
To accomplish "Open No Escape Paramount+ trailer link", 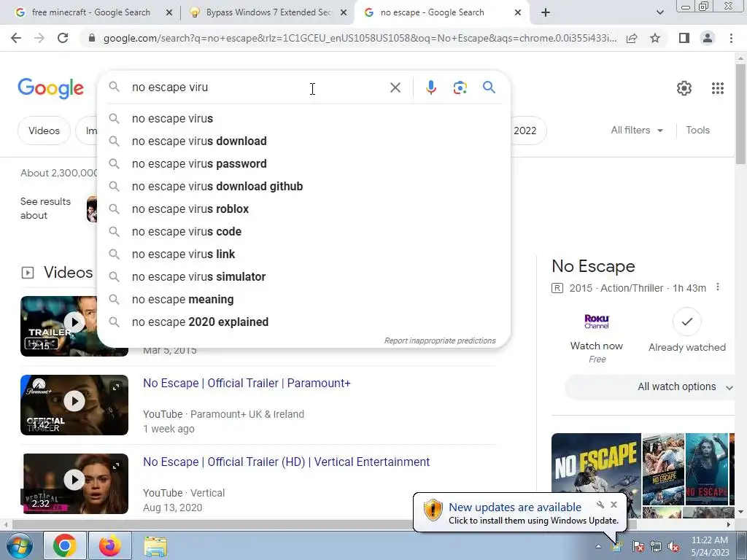I will tap(247, 384).
